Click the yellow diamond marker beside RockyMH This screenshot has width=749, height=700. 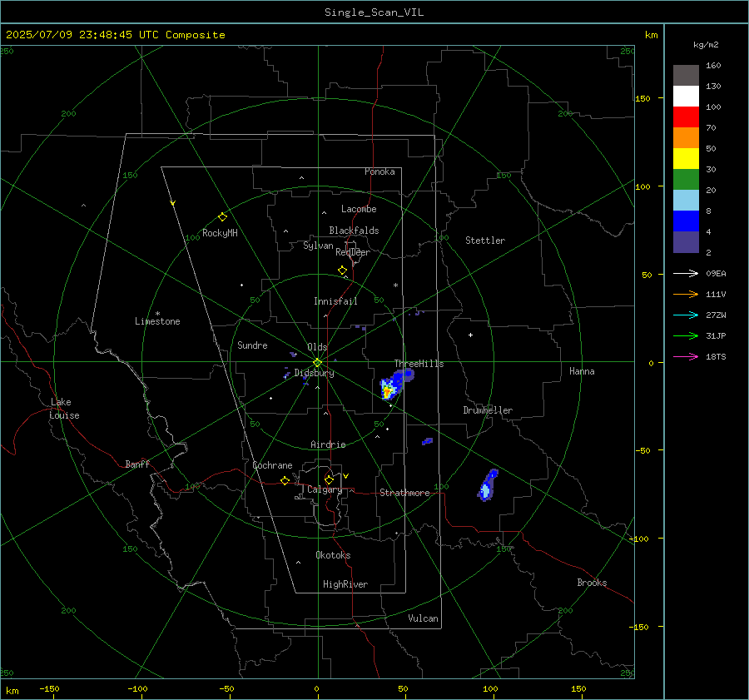(222, 217)
